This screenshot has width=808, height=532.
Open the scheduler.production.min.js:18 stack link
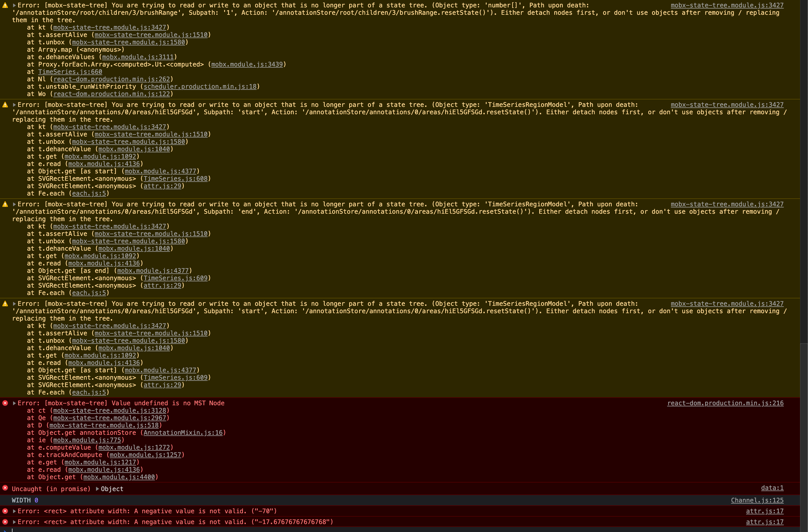pos(200,87)
